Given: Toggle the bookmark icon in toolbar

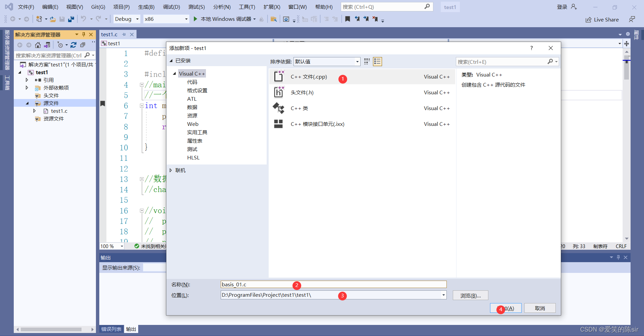Looking at the screenshot, I should coord(347,19).
